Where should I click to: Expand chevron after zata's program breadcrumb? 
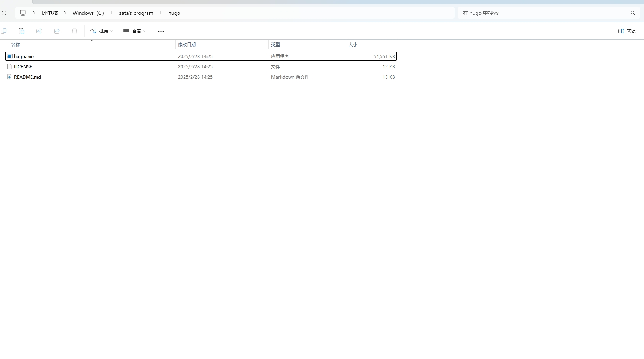pyautogui.click(x=161, y=13)
